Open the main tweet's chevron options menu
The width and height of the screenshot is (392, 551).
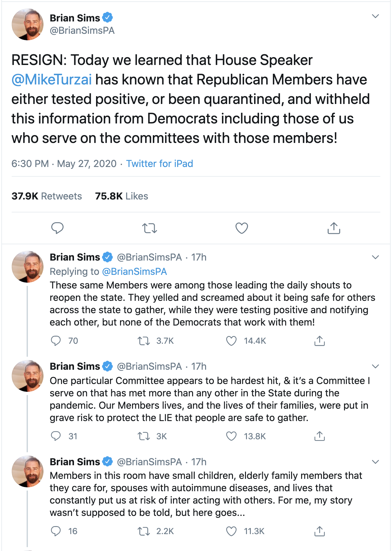pos(375,16)
